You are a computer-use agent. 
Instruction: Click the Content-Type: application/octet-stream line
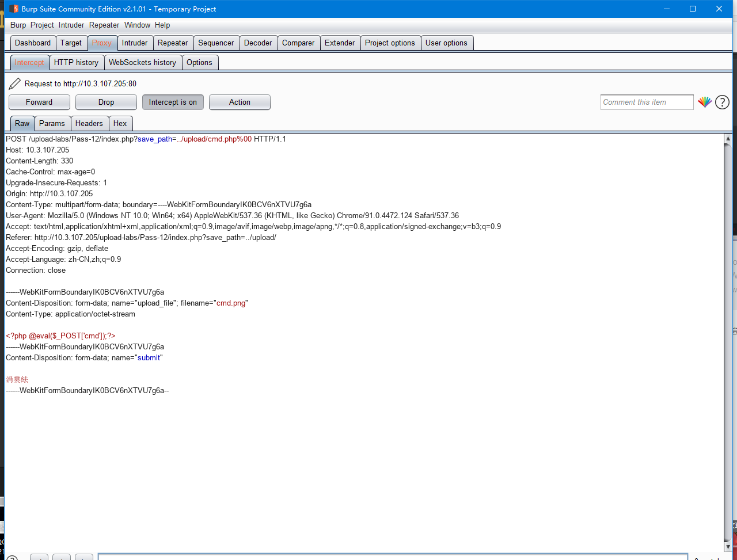pos(70,314)
